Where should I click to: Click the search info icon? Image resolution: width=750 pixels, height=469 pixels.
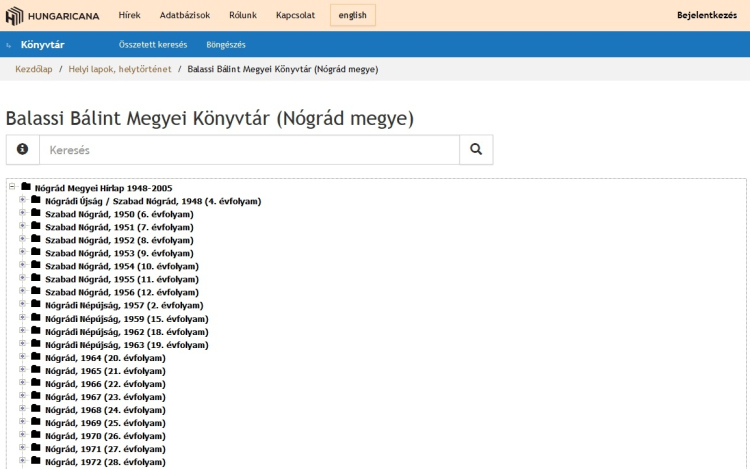(22, 149)
